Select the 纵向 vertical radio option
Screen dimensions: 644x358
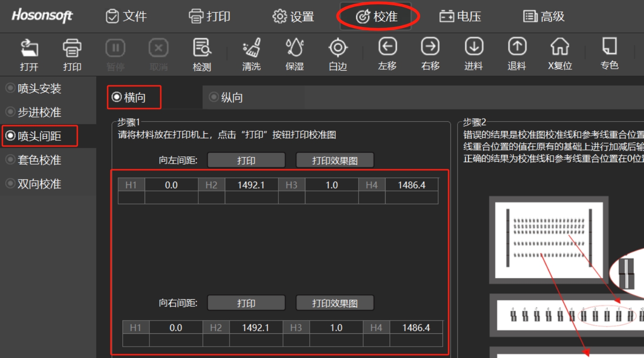point(226,98)
